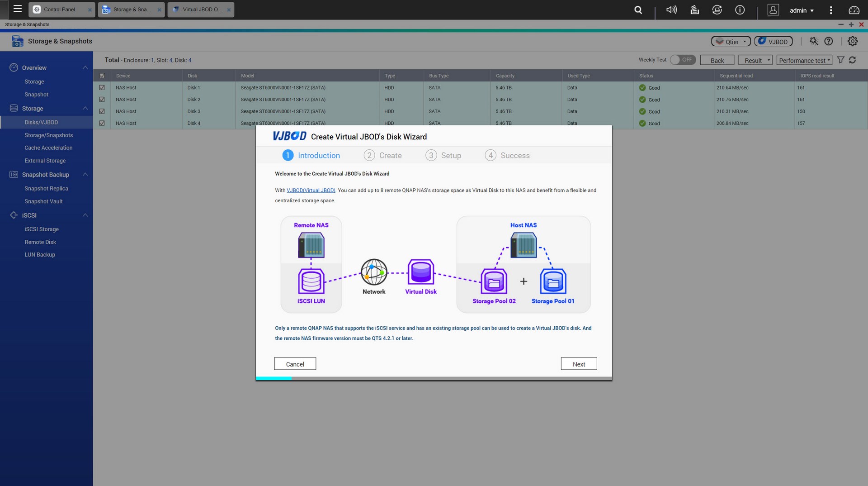Open event notifications info icon
This screenshot has height=486, width=868.
tap(740, 10)
